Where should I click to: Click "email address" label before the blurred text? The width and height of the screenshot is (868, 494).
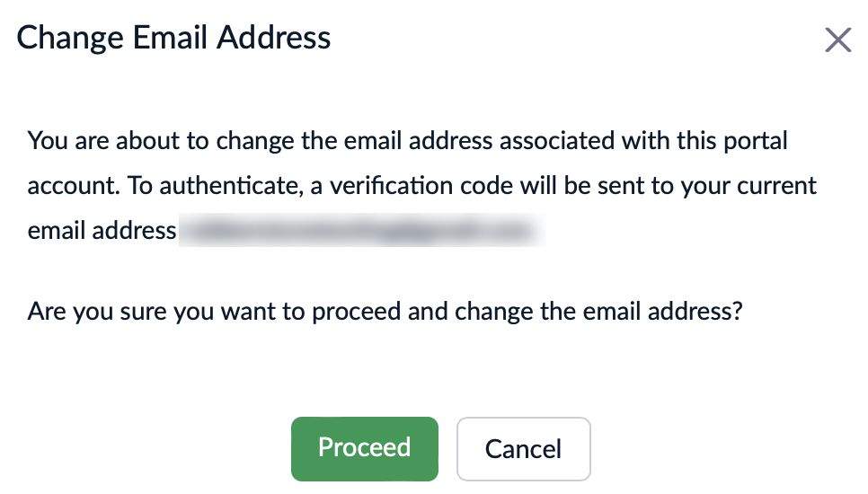coord(102,230)
